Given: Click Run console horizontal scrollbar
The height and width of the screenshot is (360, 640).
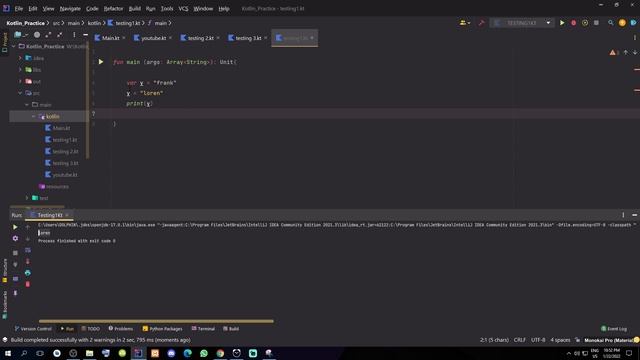Looking at the screenshot, I should click(156, 321).
